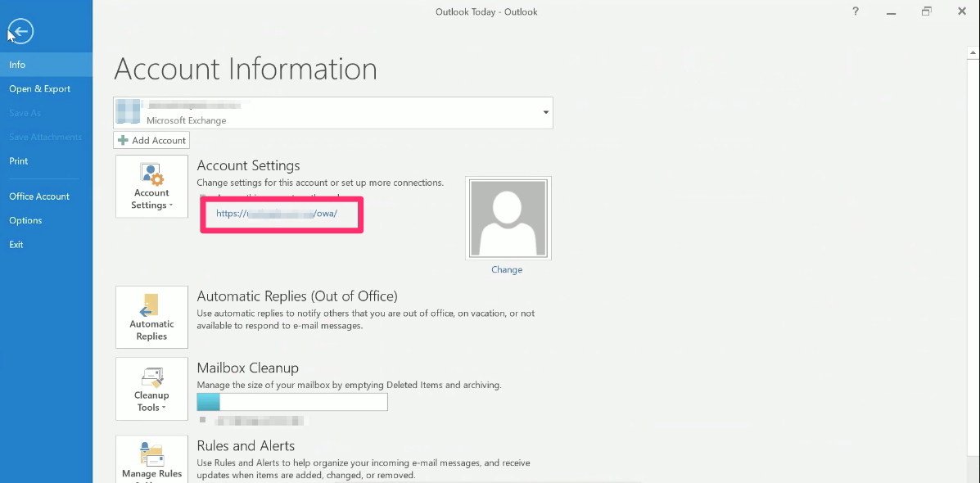Screen dimensions: 980x483
Task: Select Open & Export in the sidebar
Action: pos(39,88)
